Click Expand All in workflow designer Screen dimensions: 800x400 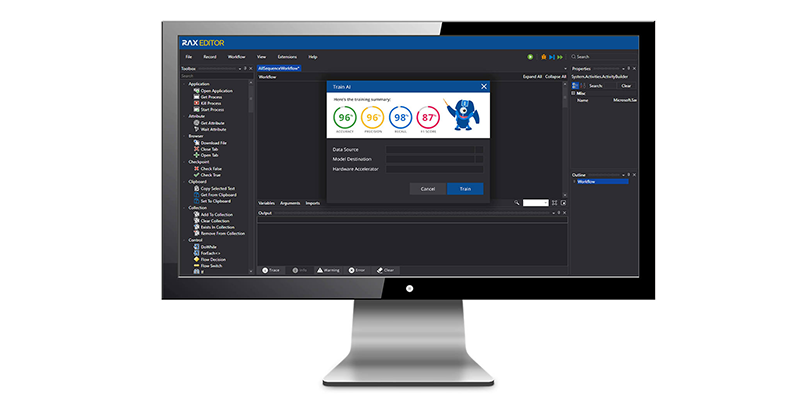coord(532,77)
